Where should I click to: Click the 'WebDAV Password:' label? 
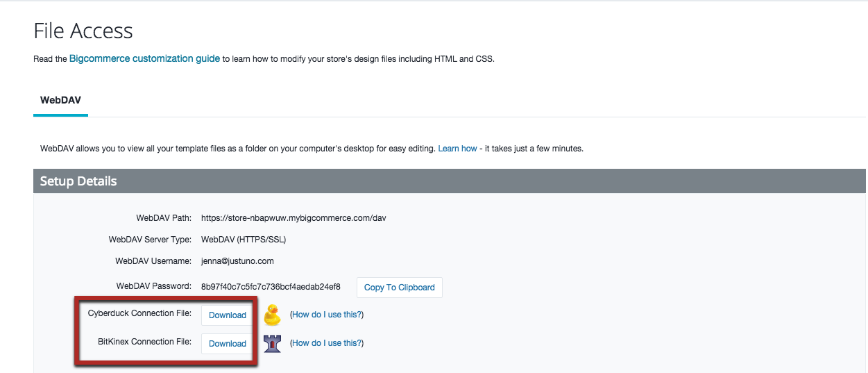[153, 286]
